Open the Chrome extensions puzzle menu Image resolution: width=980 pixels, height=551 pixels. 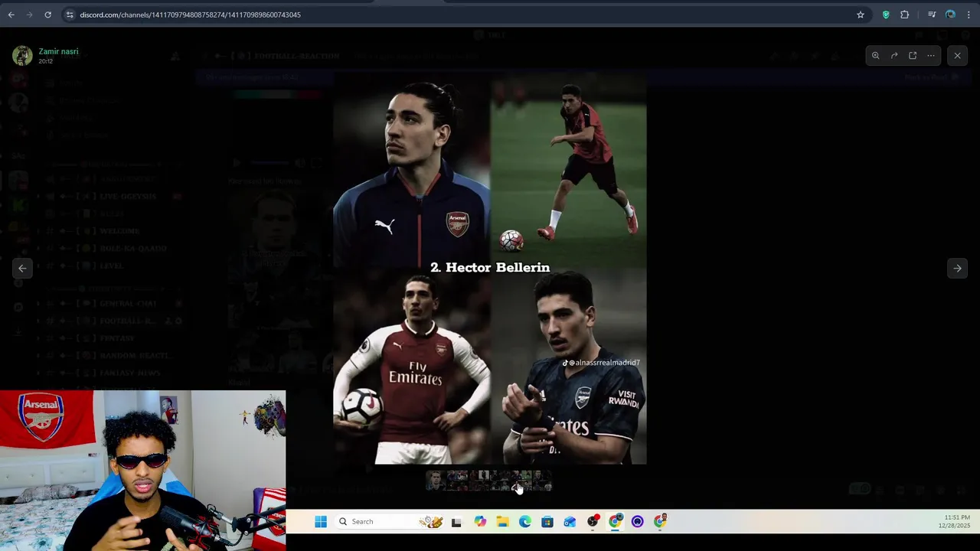coord(905,15)
